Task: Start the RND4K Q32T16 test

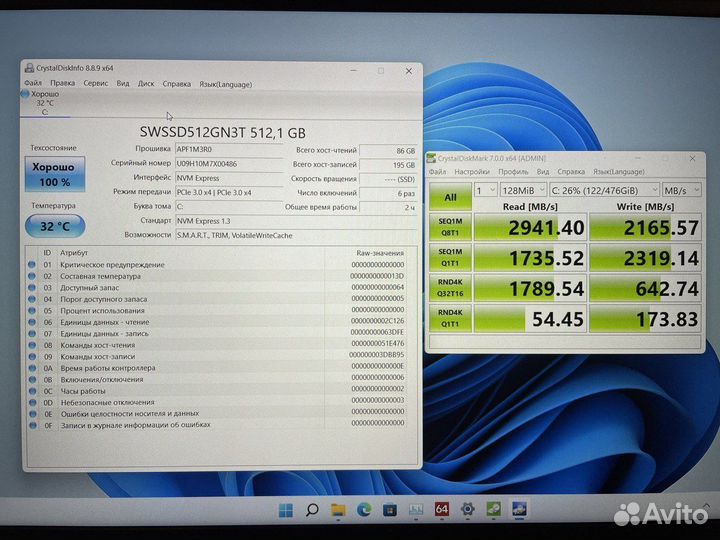Action: tap(450, 288)
